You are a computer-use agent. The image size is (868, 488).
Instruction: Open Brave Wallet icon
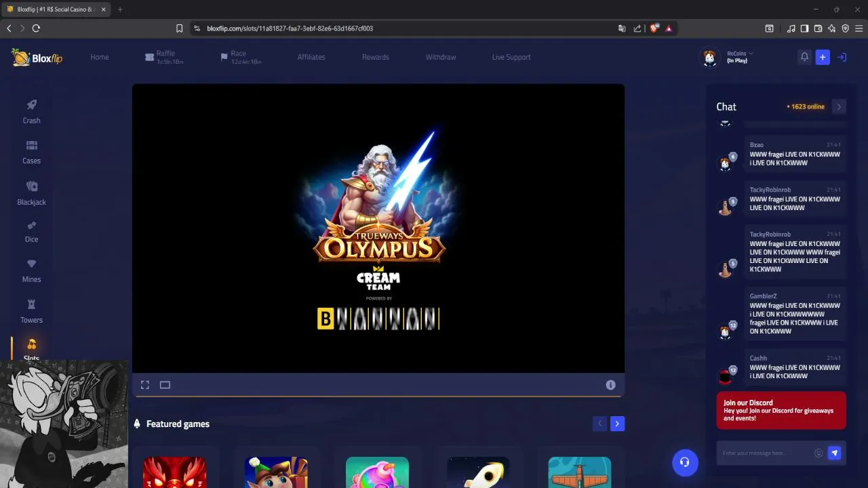click(818, 28)
